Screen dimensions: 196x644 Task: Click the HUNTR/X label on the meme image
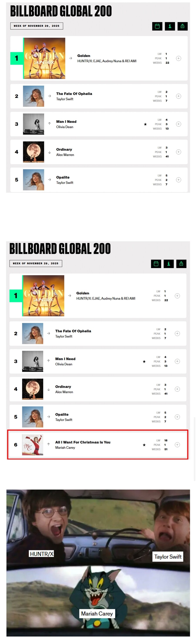point(42,554)
